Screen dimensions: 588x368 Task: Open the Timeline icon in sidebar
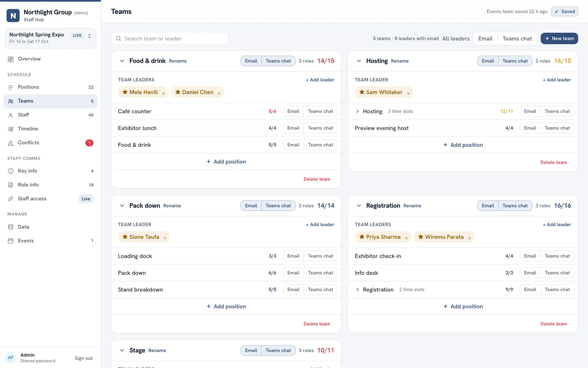pyautogui.click(x=11, y=129)
